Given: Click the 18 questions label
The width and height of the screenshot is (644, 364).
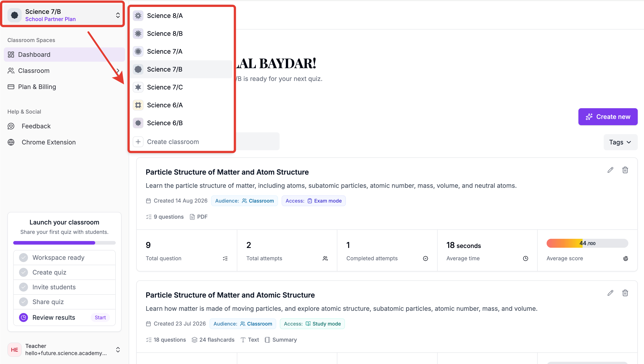Looking at the screenshot, I should point(166,340).
